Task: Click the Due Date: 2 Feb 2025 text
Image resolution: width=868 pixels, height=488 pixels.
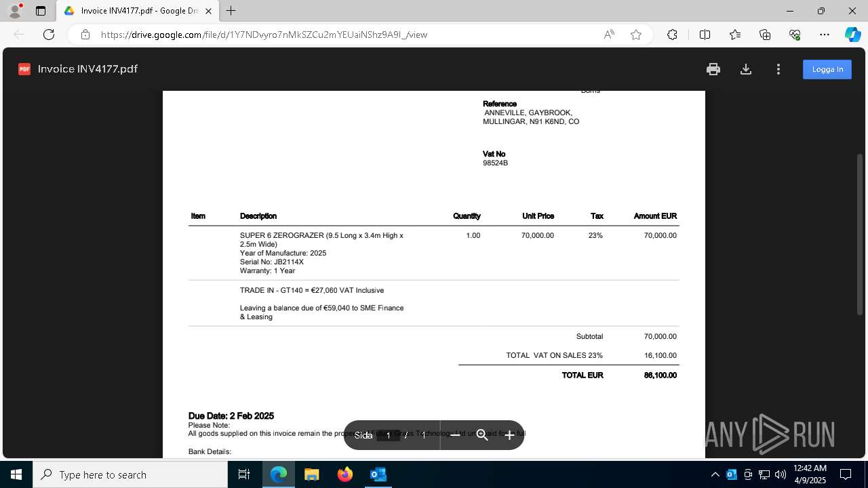Action: [x=231, y=416]
